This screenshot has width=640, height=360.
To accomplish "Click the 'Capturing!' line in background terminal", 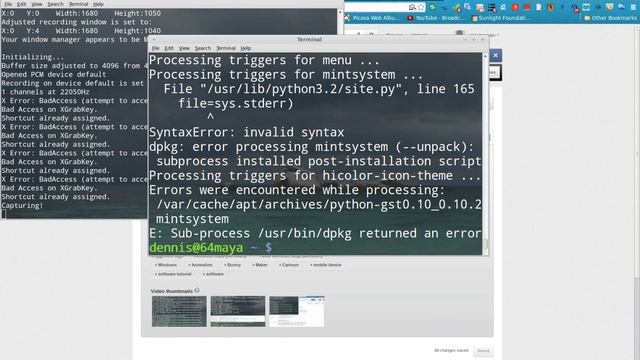I will pyautogui.click(x=22, y=205).
